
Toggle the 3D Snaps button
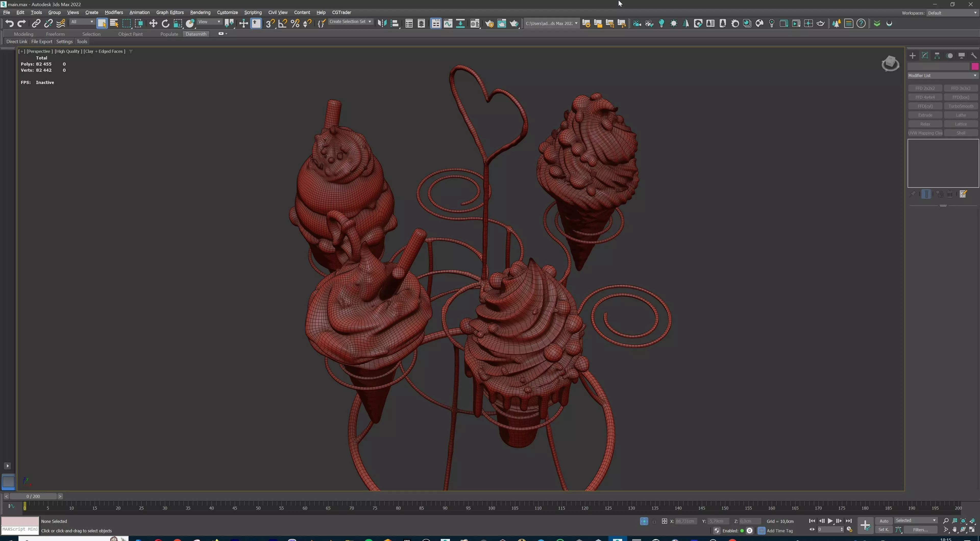point(270,23)
